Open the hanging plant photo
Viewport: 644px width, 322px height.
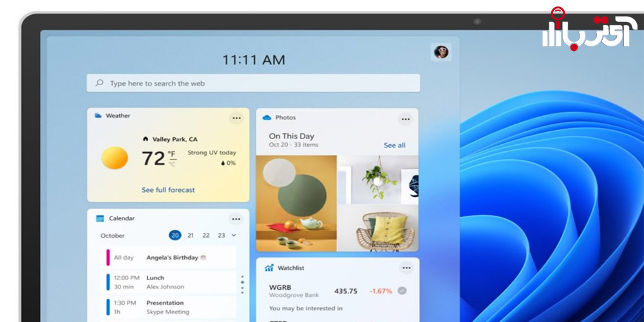[x=378, y=180]
